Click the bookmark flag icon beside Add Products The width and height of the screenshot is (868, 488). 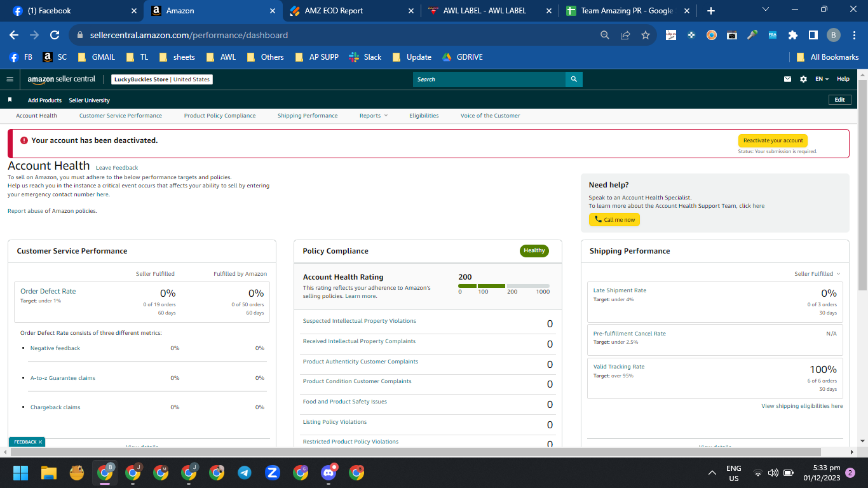click(x=10, y=100)
